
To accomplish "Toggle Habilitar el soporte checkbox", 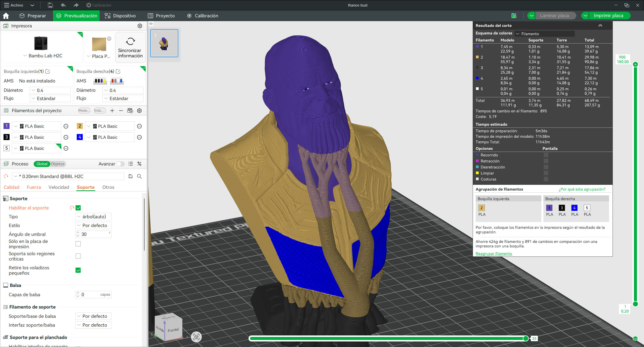I will (78, 208).
